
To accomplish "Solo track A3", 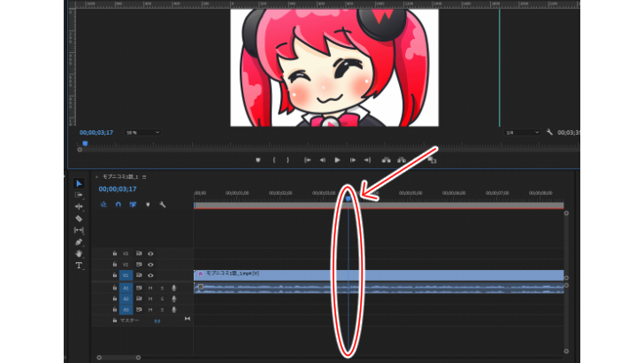I will 162,310.
